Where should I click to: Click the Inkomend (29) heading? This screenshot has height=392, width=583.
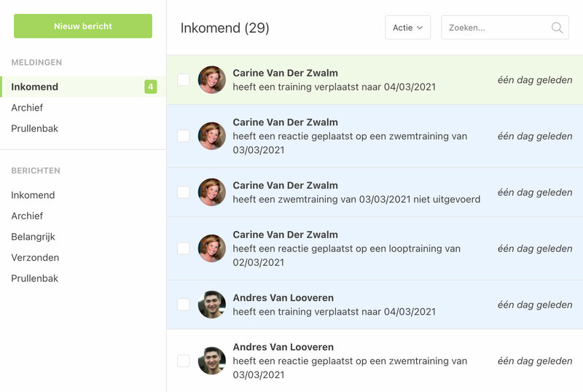(x=224, y=28)
